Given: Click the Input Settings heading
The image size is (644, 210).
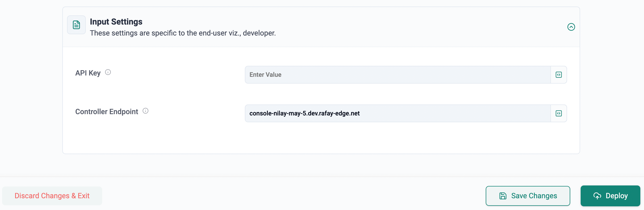Looking at the screenshot, I should 116,22.
